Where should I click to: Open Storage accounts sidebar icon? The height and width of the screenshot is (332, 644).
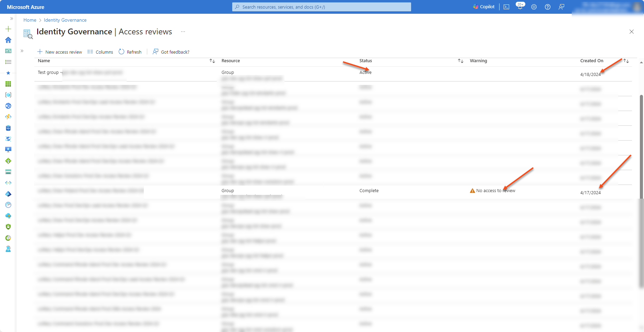coord(8,172)
